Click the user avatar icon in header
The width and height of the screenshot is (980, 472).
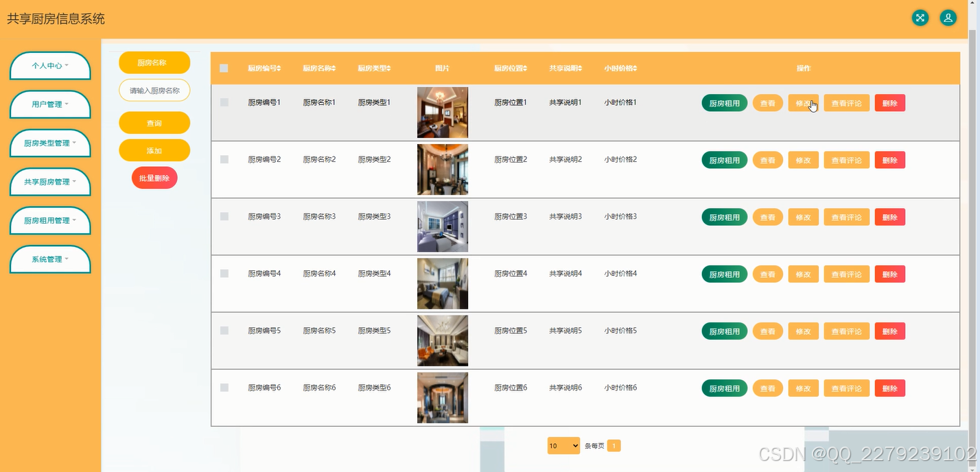click(948, 18)
